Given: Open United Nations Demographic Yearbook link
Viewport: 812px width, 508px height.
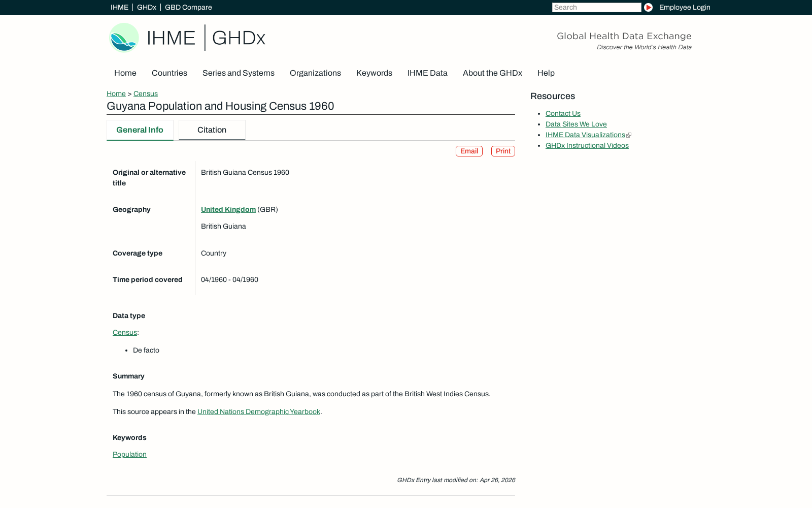Looking at the screenshot, I should (x=259, y=411).
